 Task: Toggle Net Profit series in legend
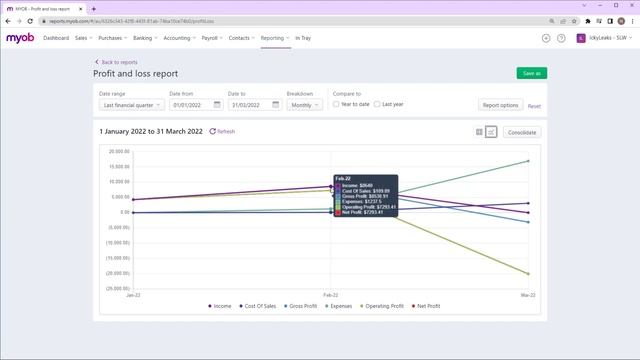[426, 306]
